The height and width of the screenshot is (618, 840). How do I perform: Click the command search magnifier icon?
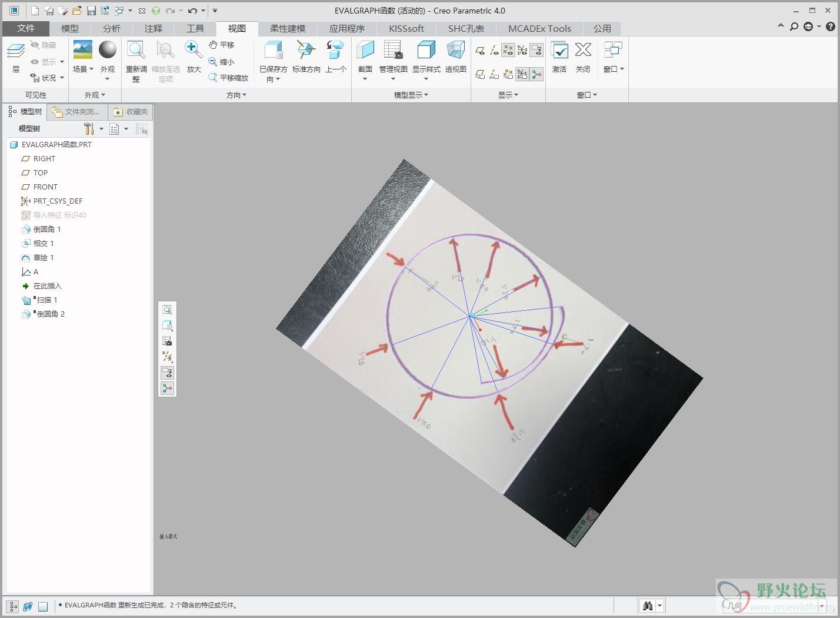pyautogui.click(x=794, y=26)
